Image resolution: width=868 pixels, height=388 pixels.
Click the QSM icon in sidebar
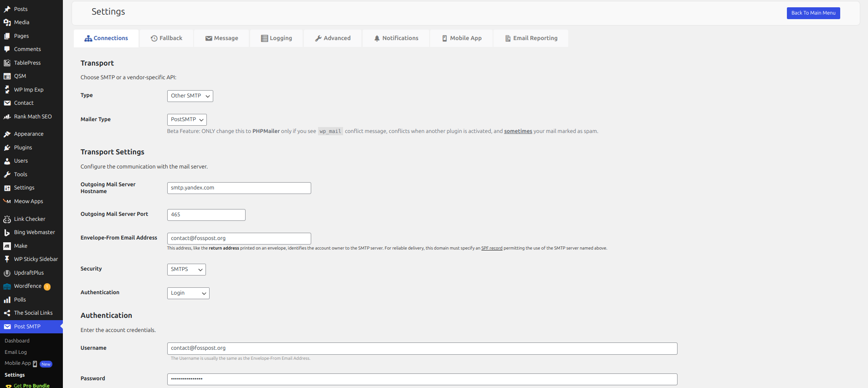click(x=7, y=76)
